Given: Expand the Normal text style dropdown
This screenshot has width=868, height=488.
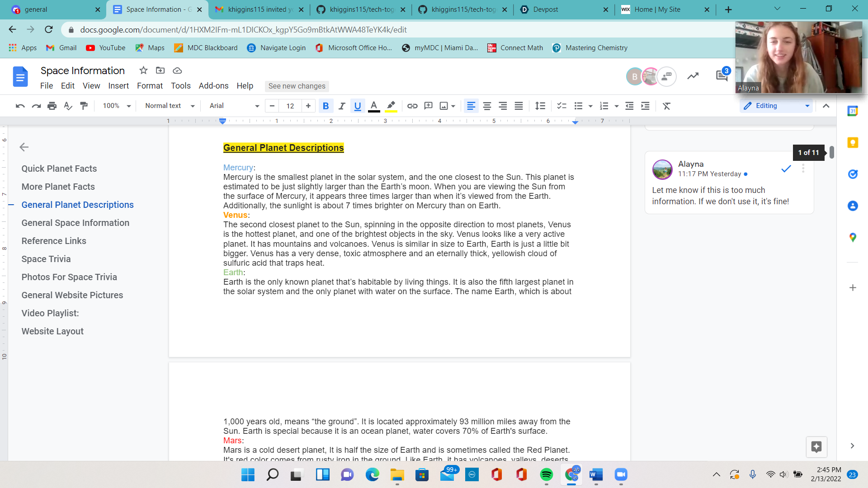Looking at the screenshot, I should point(170,106).
